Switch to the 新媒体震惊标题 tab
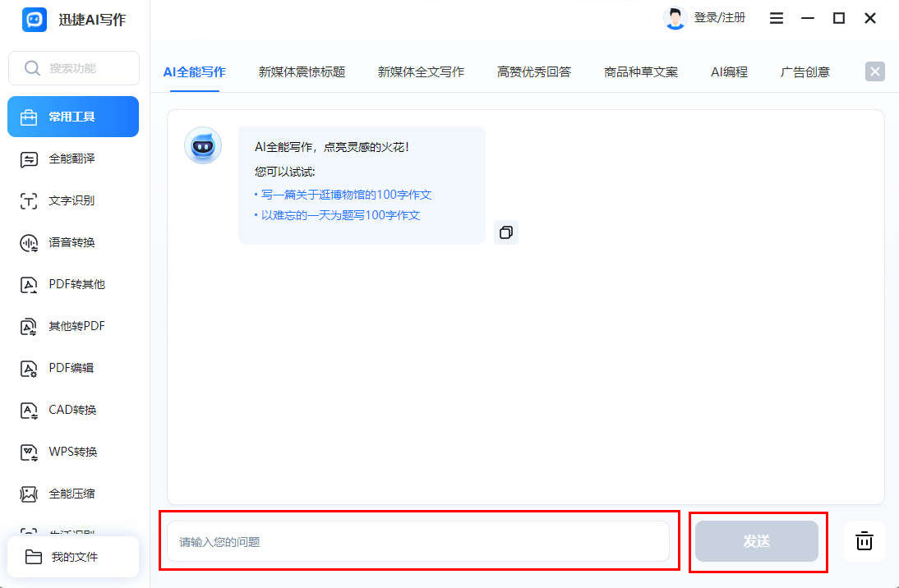The width and height of the screenshot is (899, 588). [302, 71]
